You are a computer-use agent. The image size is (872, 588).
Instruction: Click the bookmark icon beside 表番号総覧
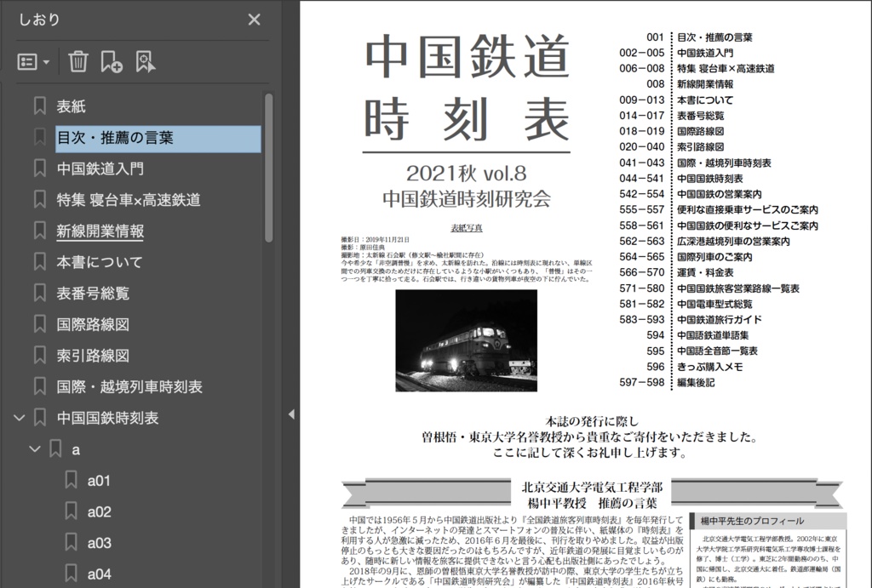(40, 293)
